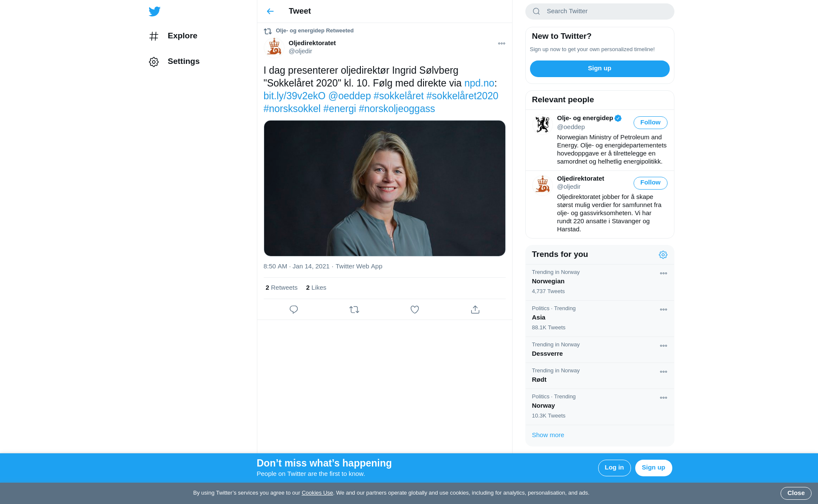Open Trends for you settings gear
Viewport: 818px width, 504px height.
(663, 255)
